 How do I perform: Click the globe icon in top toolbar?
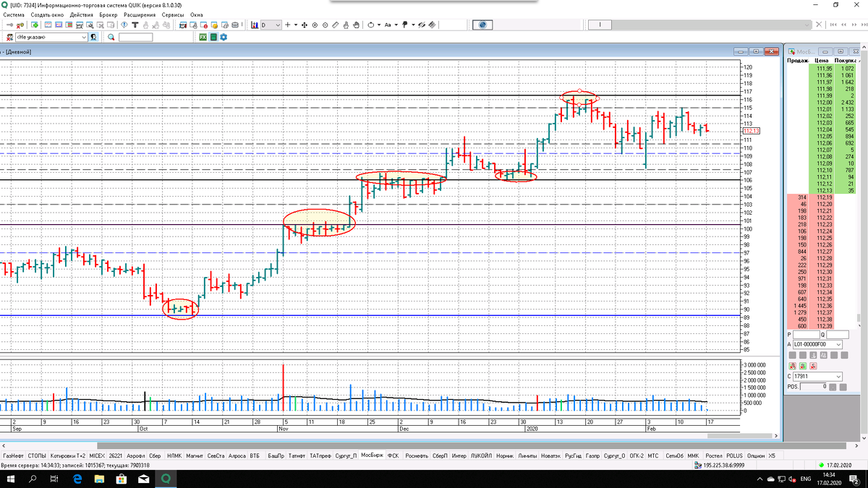[x=482, y=25]
